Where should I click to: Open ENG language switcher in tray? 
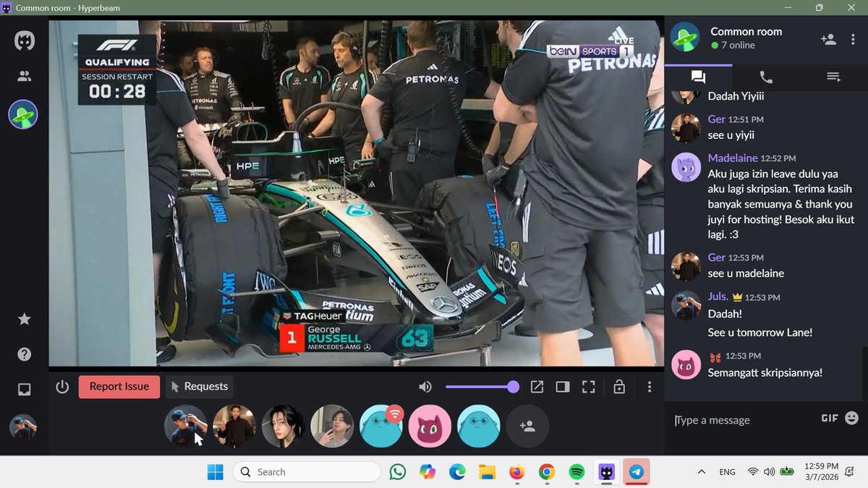[x=728, y=472]
